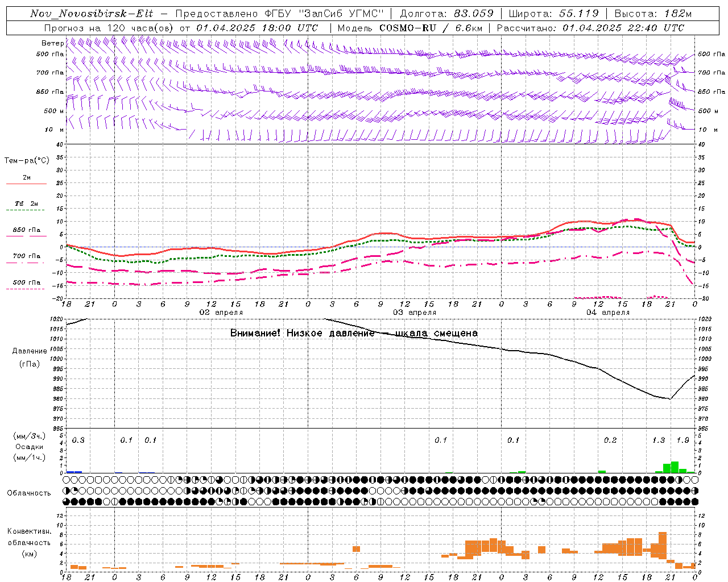Click the "Ветер" wind panel label
Image resolution: width=728 pixels, height=582 pixels.
coord(52,43)
